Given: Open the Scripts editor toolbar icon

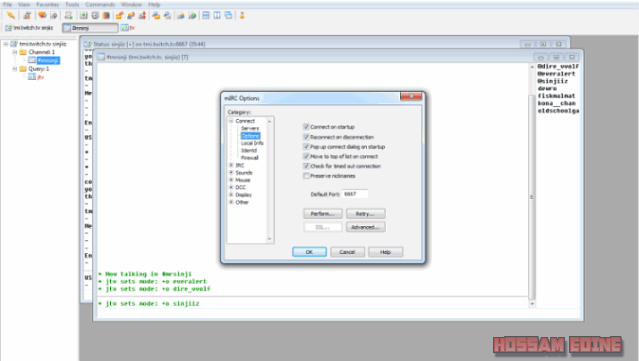Looking at the screenshot, I should point(68,15).
